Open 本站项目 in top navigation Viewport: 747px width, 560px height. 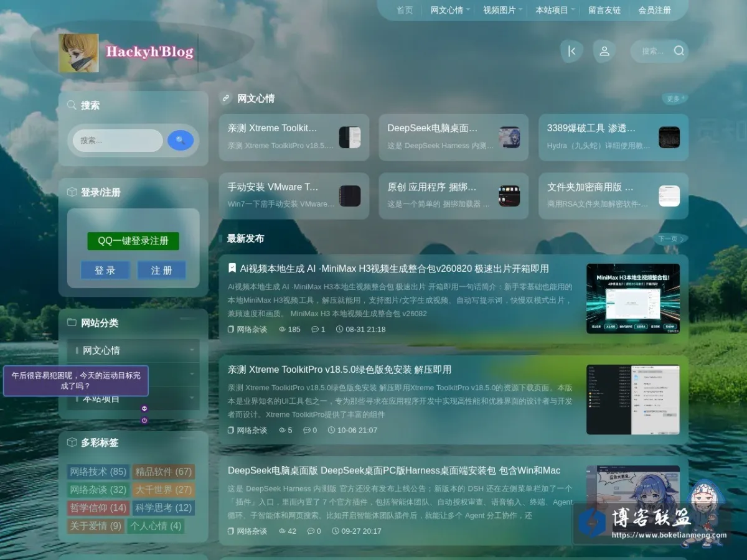pos(552,10)
